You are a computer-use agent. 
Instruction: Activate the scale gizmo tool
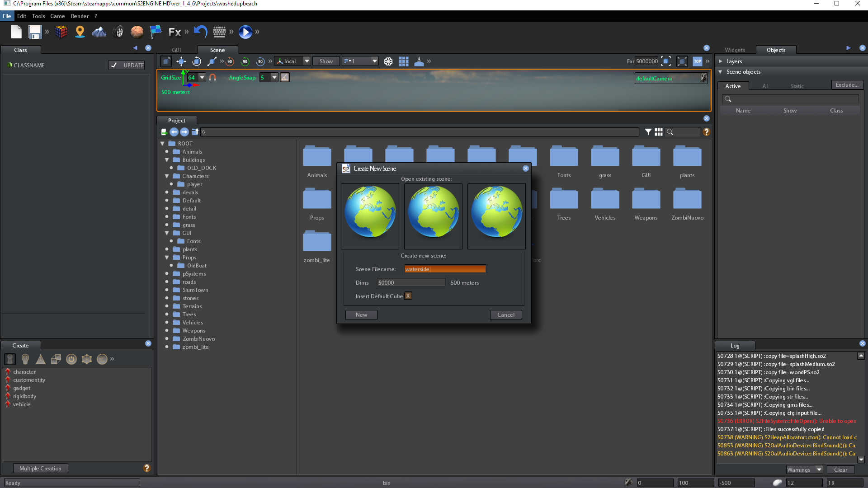(x=212, y=61)
